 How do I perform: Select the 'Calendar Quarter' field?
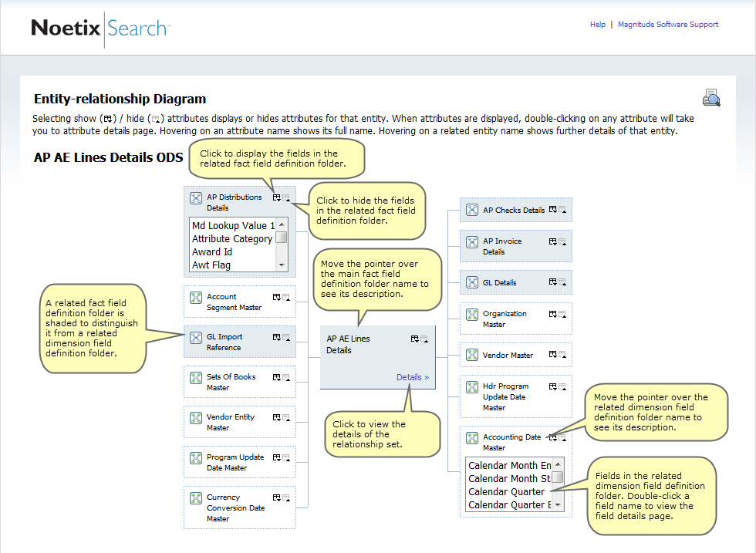click(x=506, y=492)
